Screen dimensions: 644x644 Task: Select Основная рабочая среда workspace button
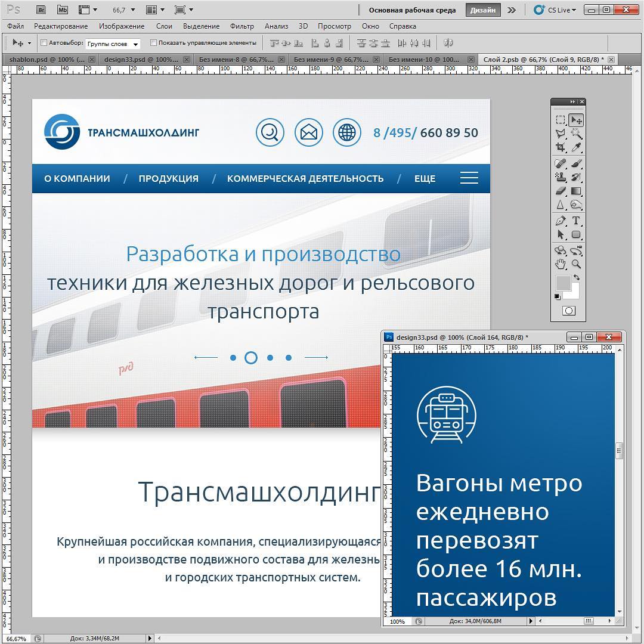pos(412,10)
